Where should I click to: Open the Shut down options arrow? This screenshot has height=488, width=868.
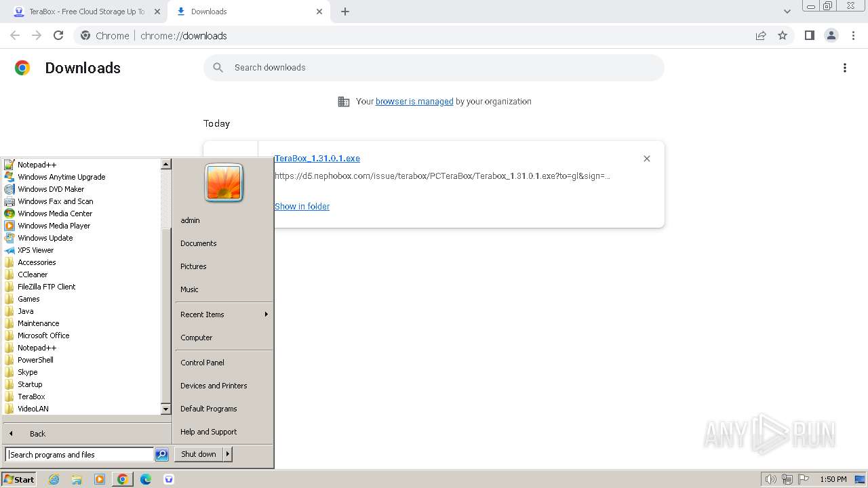pos(228,454)
